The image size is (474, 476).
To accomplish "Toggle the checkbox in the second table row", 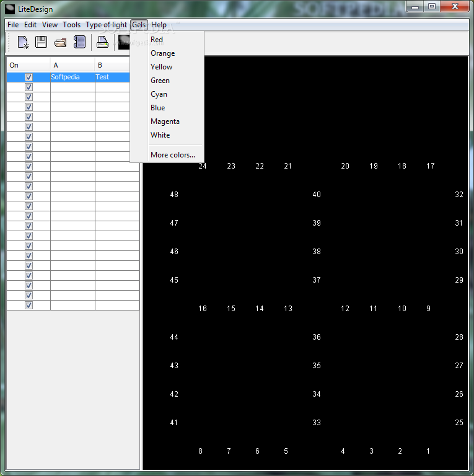I will (29, 87).
